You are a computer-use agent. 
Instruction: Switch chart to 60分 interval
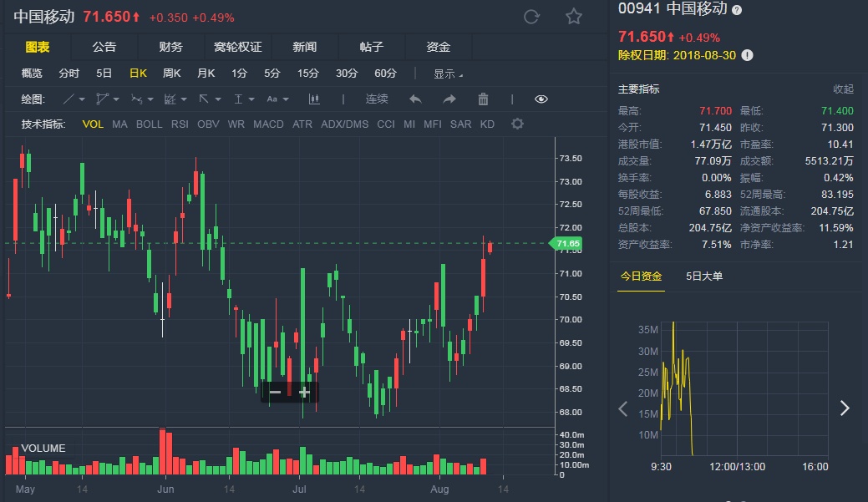click(385, 73)
